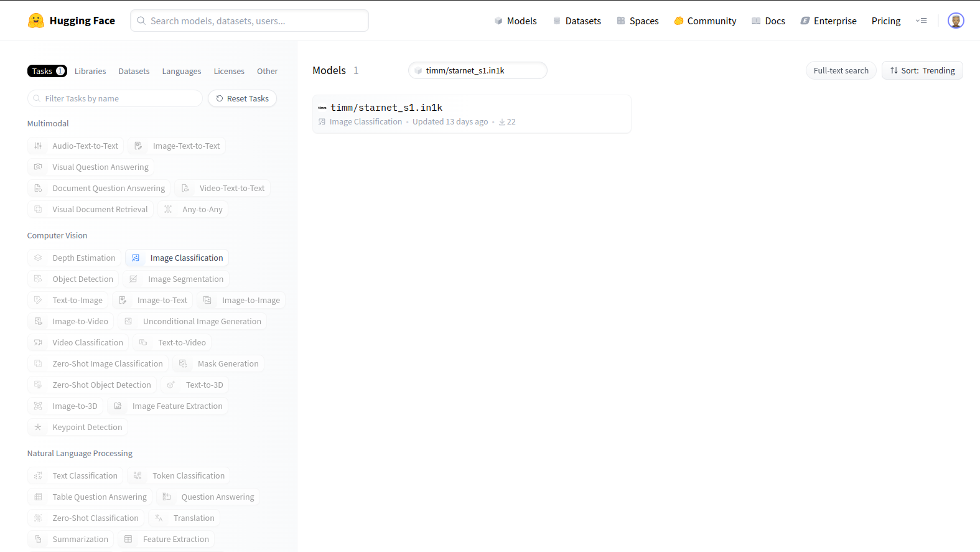Toggle the Image-to-Image task filter

point(241,300)
